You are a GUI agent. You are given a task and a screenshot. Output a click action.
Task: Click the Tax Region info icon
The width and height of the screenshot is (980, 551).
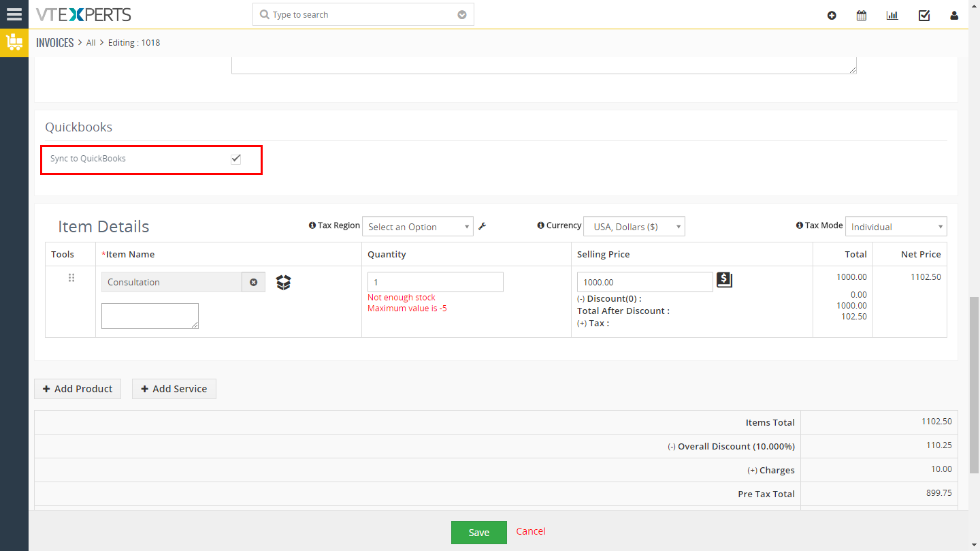[x=312, y=225]
